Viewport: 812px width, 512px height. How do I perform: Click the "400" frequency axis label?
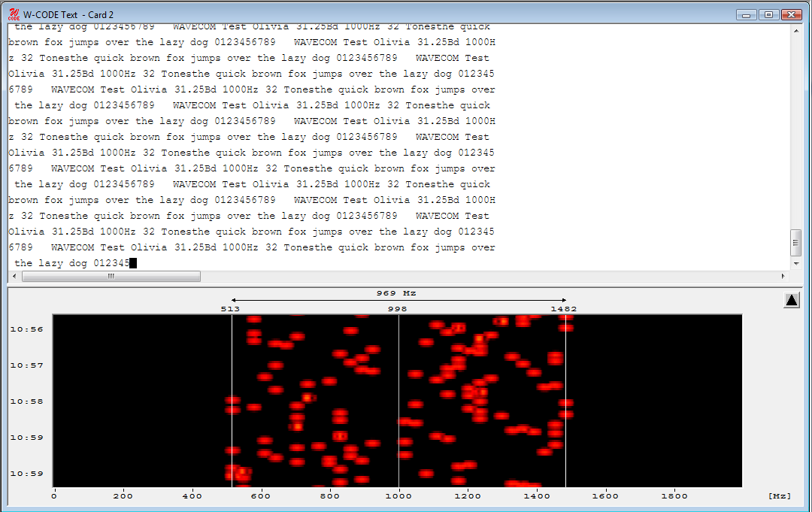pyautogui.click(x=192, y=496)
